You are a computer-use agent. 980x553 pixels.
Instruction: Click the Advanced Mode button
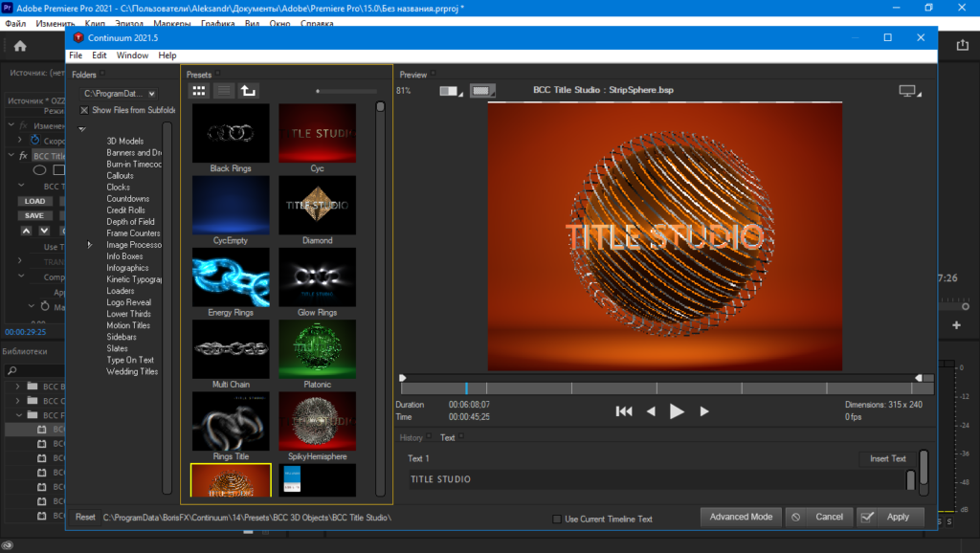[x=741, y=517]
